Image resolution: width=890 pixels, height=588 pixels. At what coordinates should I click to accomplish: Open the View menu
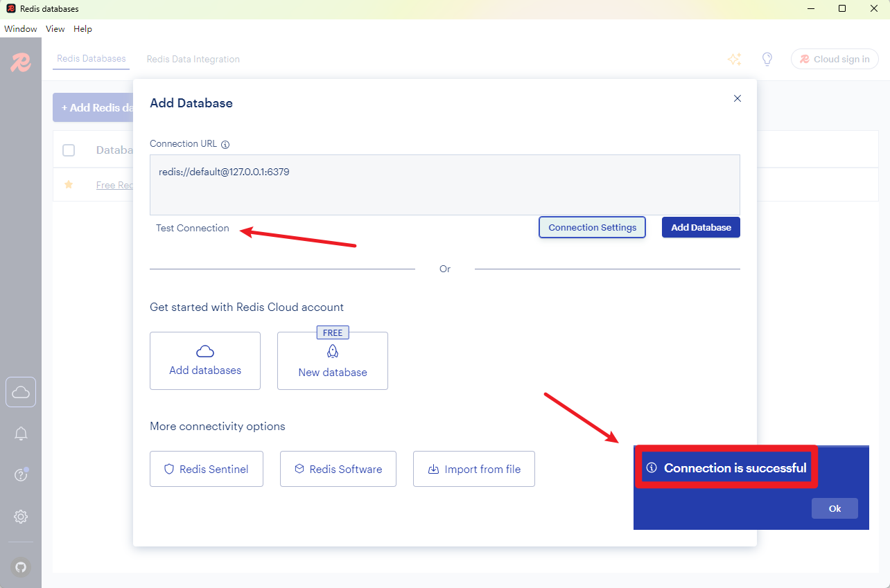tap(55, 29)
